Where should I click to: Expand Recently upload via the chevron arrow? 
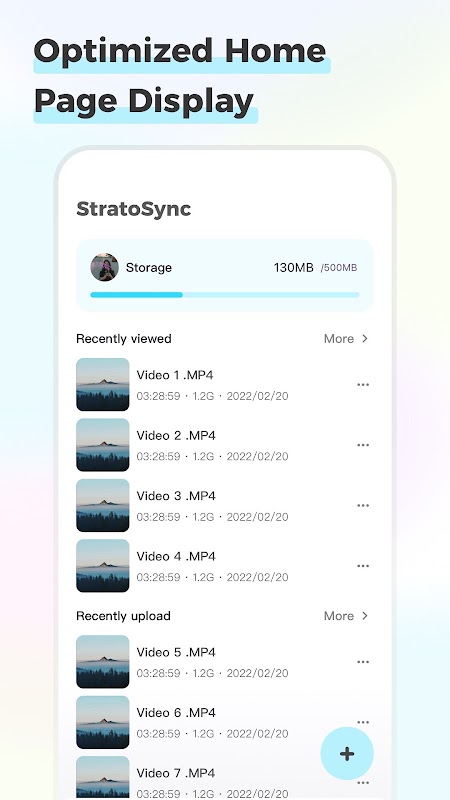365,616
